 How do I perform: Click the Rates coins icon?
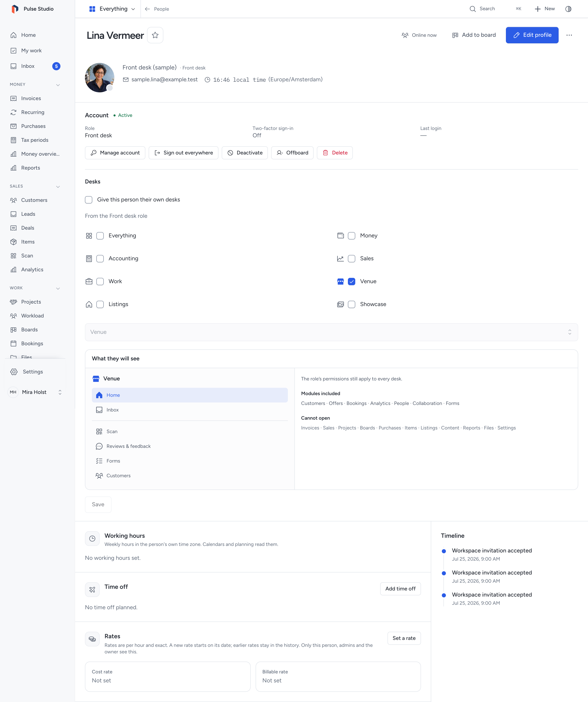point(92,639)
